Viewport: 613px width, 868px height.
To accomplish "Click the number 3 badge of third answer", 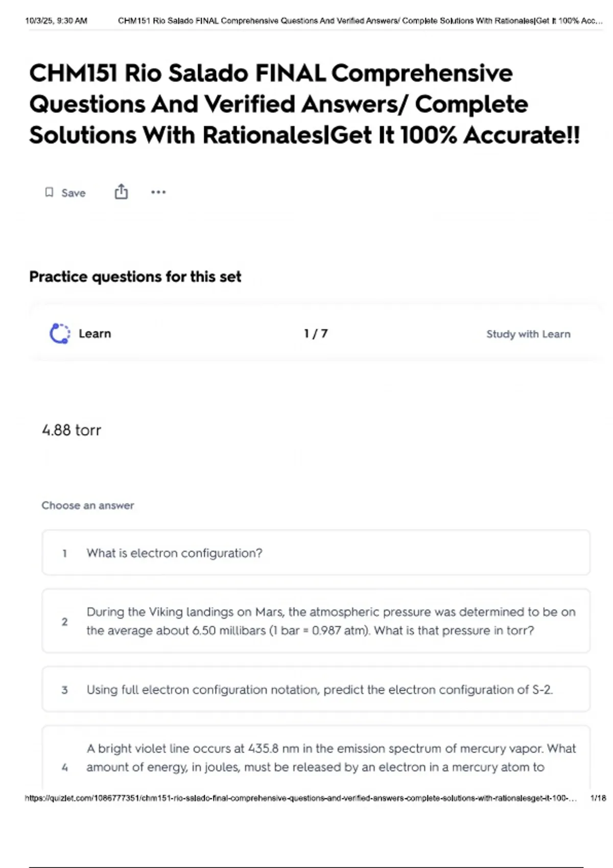I will [x=64, y=690].
